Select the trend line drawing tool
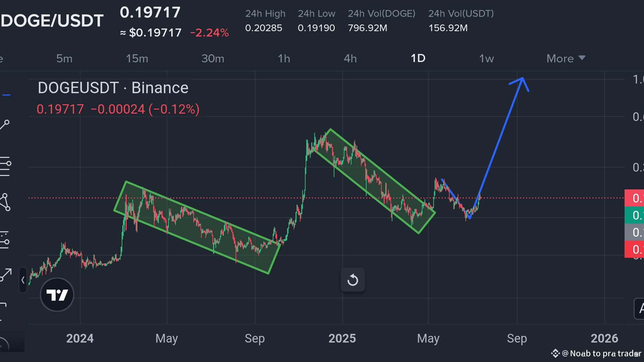 (x=5, y=125)
